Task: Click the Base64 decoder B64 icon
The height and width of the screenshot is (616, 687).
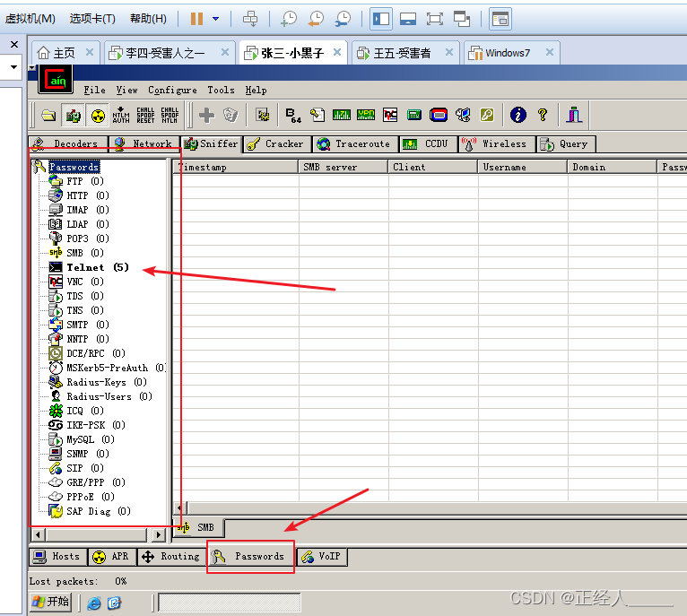Action: point(292,116)
